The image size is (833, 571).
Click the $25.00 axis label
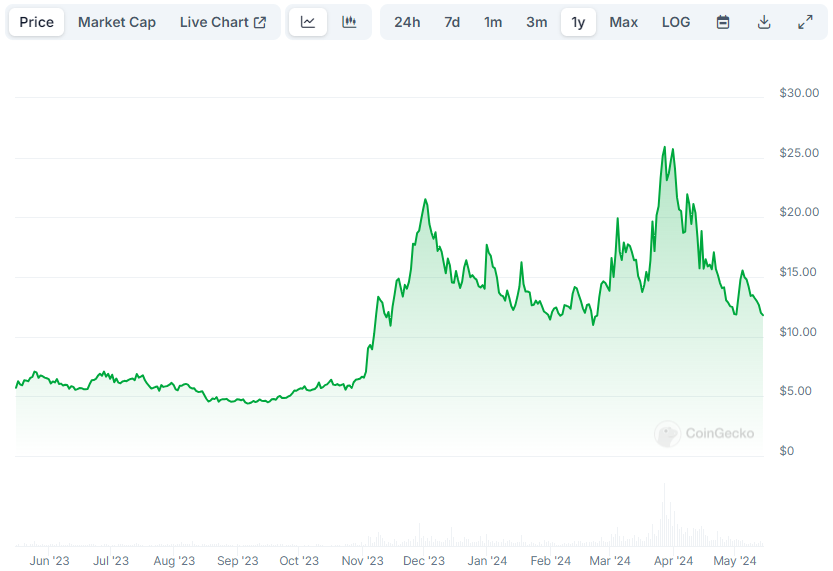click(799, 153)
